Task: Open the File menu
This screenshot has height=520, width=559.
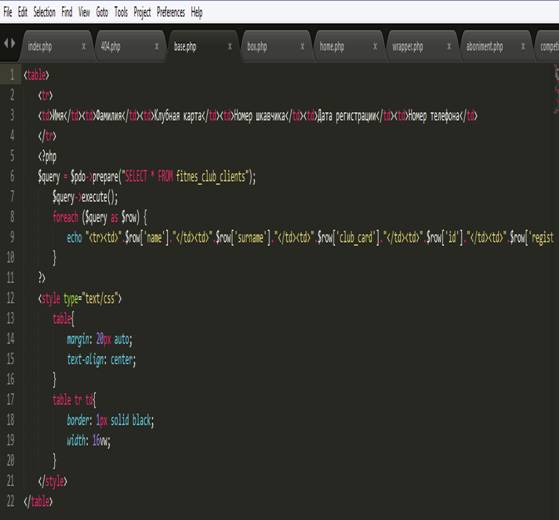Action: (8, 12)
